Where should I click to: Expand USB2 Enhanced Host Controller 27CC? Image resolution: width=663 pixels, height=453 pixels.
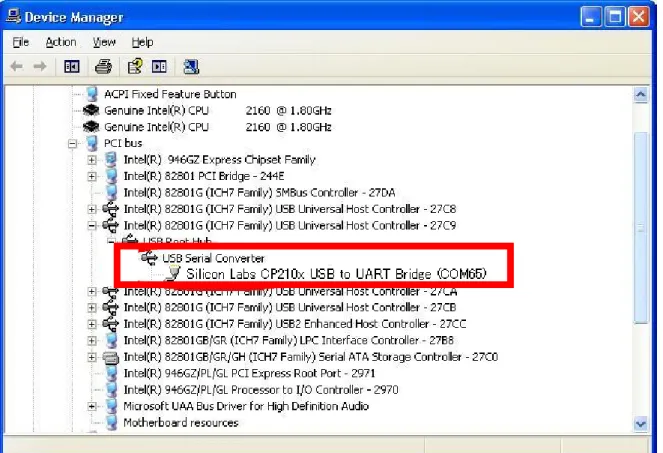point(92,324)
